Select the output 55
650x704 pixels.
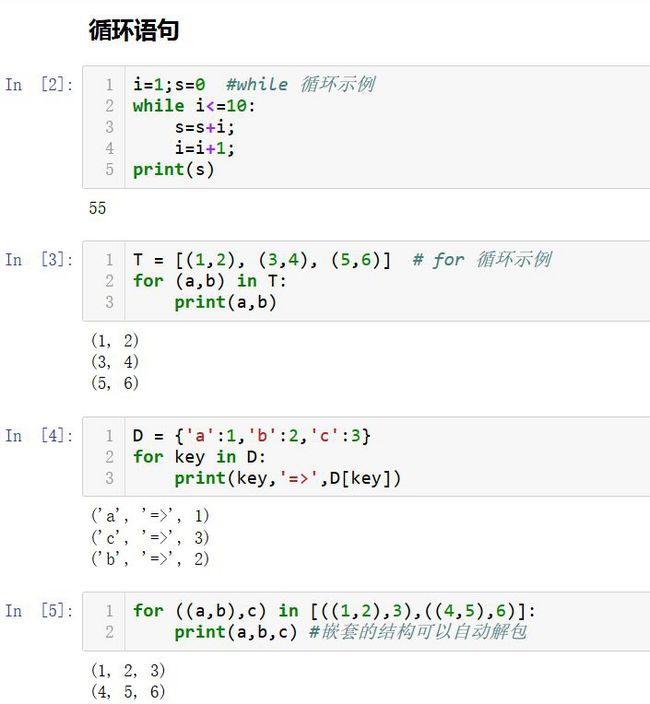(97, 208)
